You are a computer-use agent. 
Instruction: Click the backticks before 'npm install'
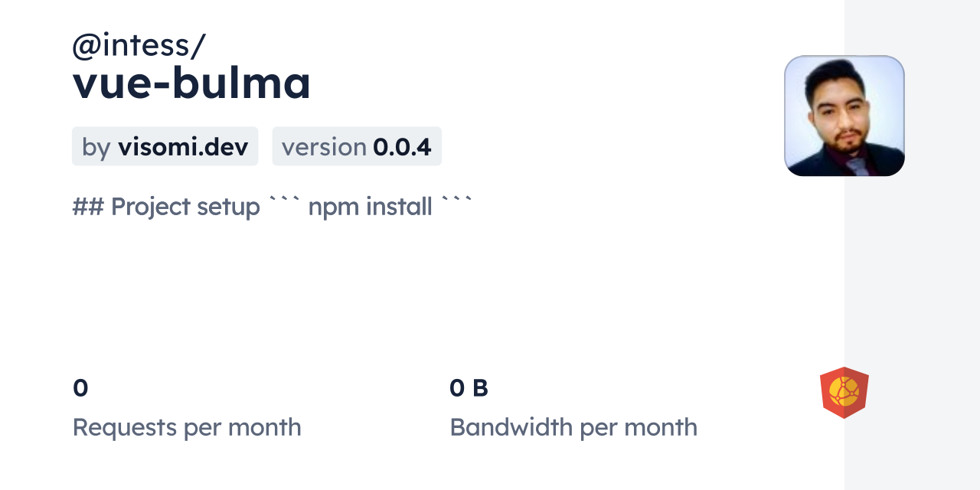point(284,202)
